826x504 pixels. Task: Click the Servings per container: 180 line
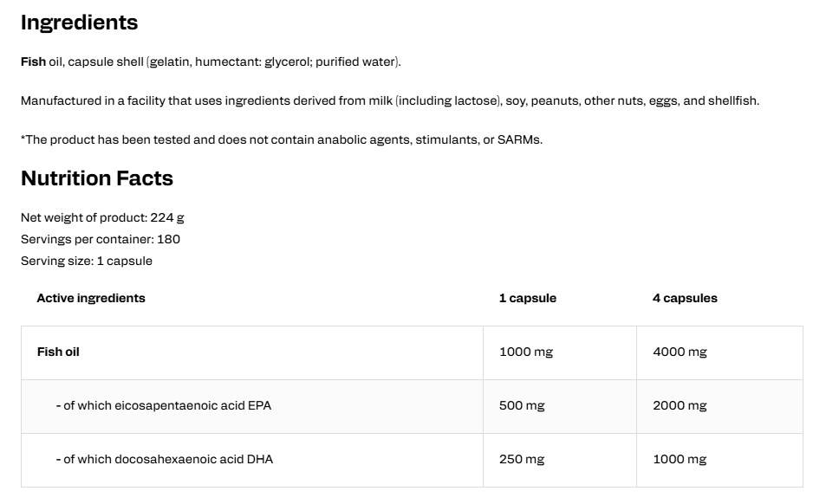(x=100, y=239)
